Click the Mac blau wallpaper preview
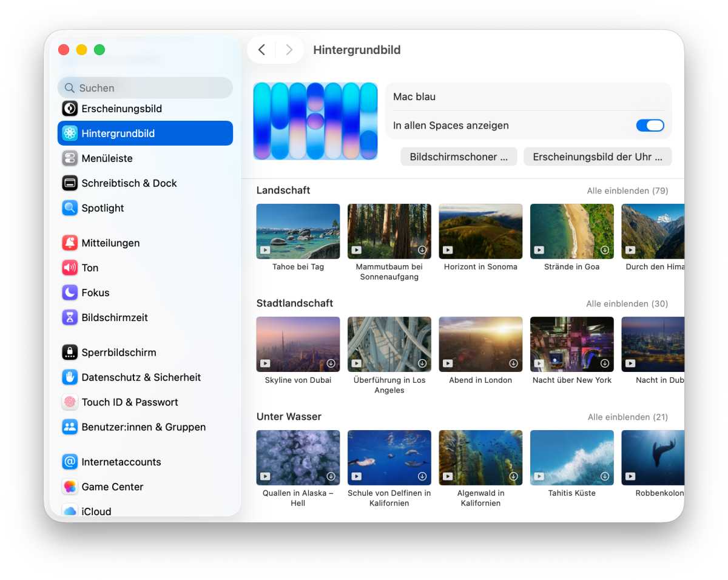Image resolution: width=728 pixels, height=580 pixels. (315, 121)
